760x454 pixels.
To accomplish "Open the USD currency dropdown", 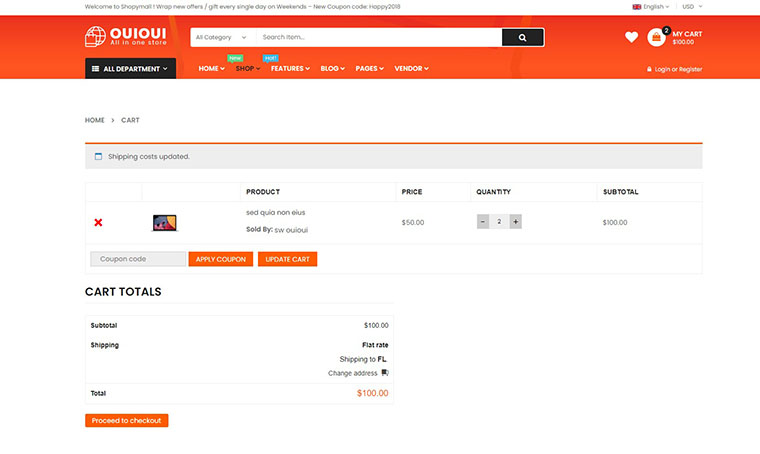I will pos(692,6).
